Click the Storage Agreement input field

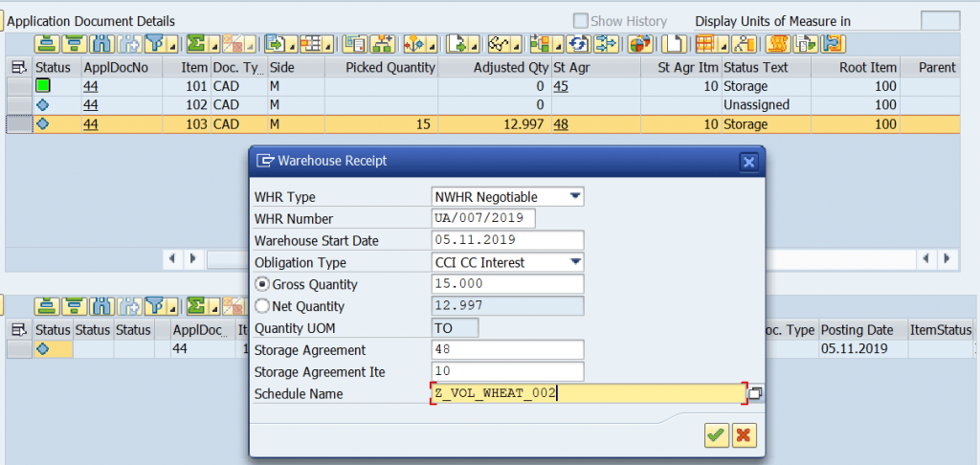click(x=507, y=350)
